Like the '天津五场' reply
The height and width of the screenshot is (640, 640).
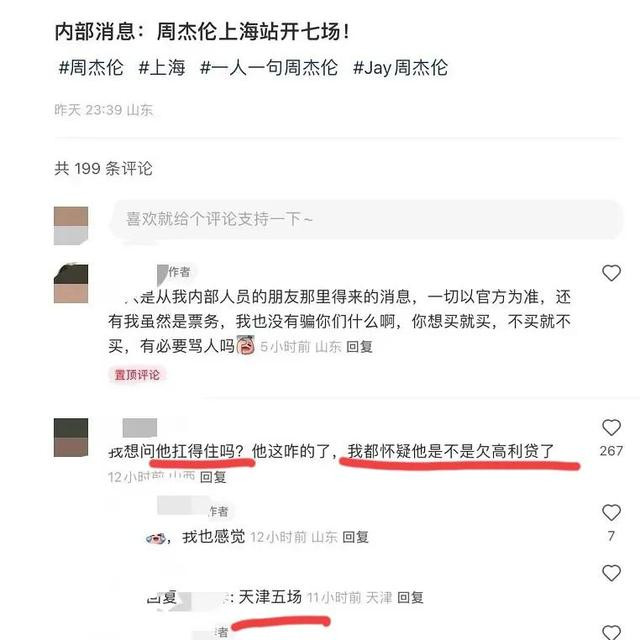click(611, 573)
